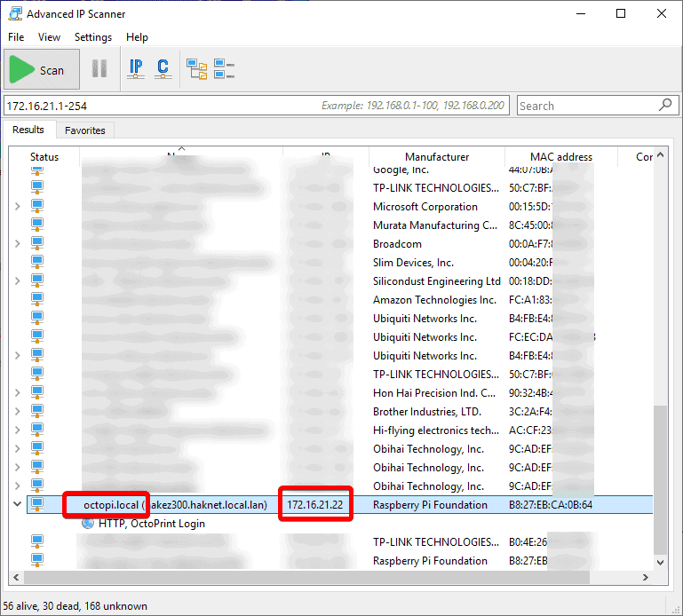Sort by the Status column header
Screen dimensions: 683x616
tap(44, 157)
